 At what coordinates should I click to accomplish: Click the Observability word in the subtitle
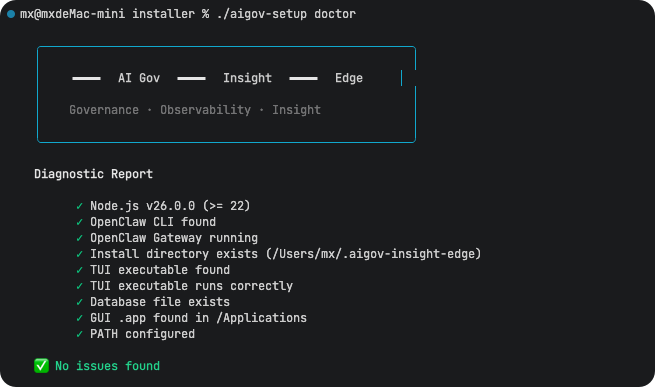click(x=206, y=110)
